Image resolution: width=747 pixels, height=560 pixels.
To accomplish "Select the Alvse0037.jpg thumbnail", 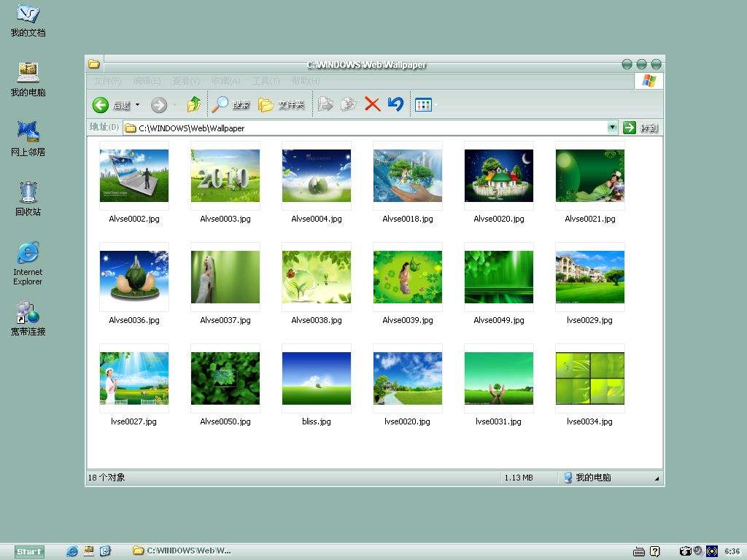I will pos(225,277).
